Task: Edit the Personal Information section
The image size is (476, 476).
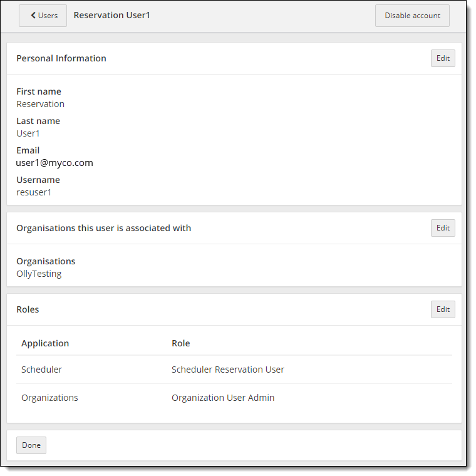Action: [443, 58]
